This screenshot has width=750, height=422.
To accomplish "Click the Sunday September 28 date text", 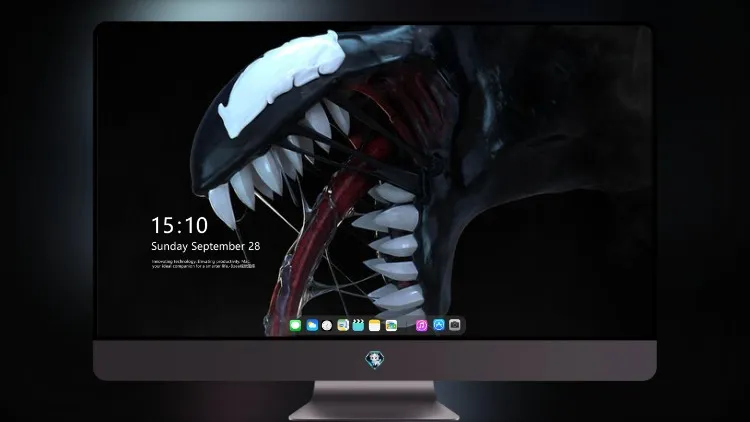I will 206,246.
